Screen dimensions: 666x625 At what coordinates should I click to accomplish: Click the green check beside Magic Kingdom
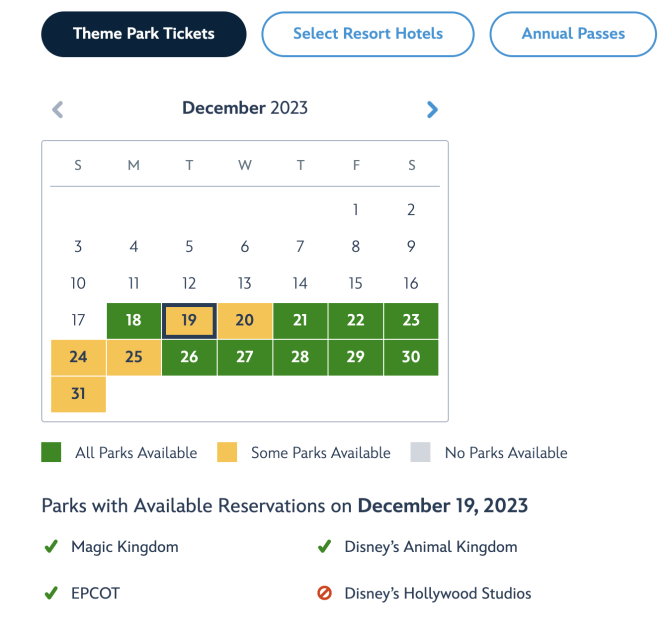pos(51,546)
